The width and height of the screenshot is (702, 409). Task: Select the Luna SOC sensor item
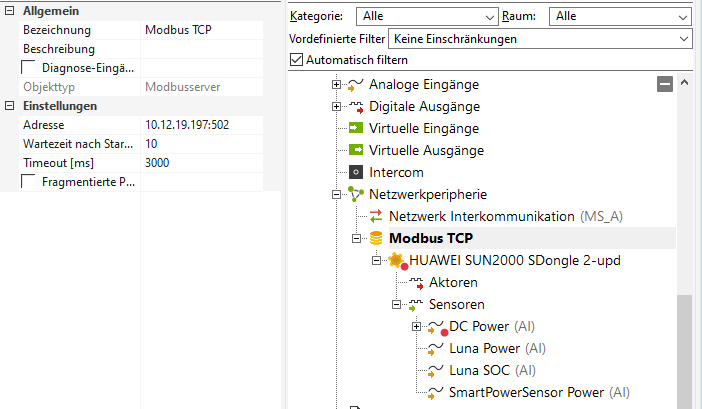click(480, 370)
